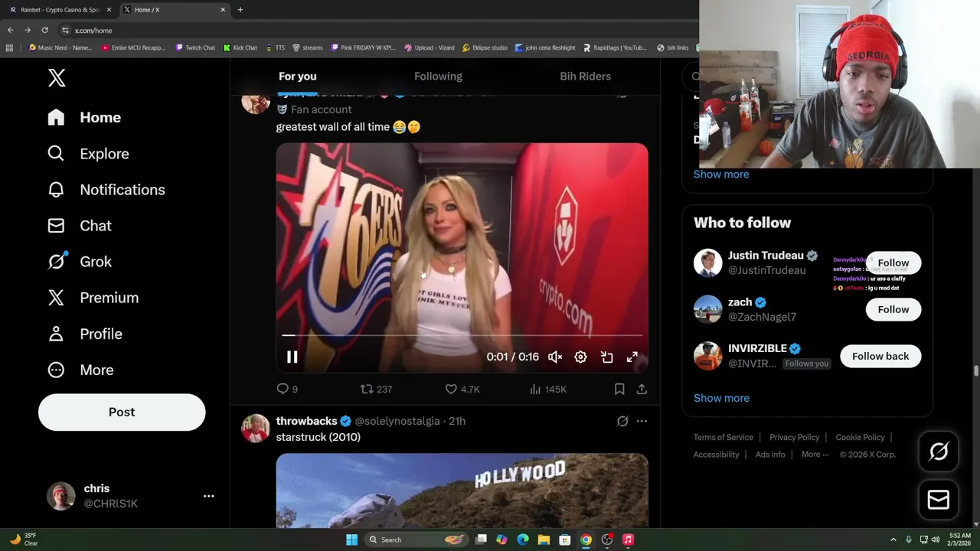Open Kick Chat bookmark
Viewport: 980px width, 551px height.
click(x=240, y=47)
